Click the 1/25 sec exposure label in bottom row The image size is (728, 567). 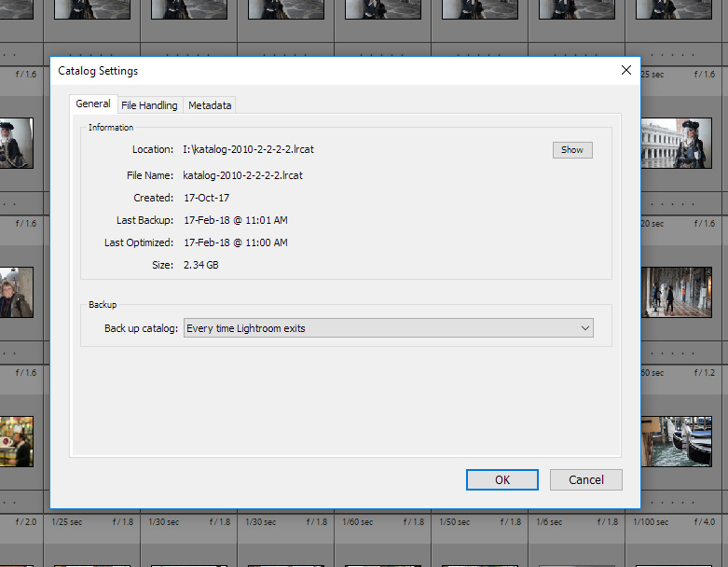click(67, 522)
